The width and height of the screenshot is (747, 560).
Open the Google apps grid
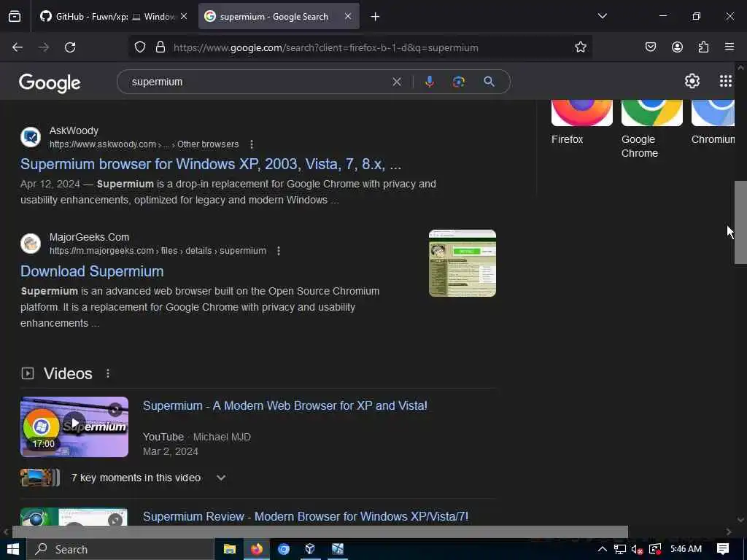point(726,81)
